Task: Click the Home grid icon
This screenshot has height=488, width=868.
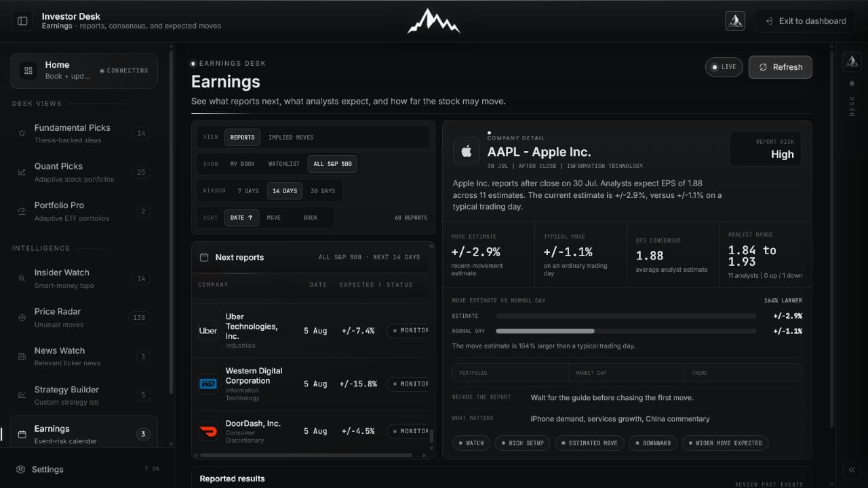Action: click(x=28, y=70)
